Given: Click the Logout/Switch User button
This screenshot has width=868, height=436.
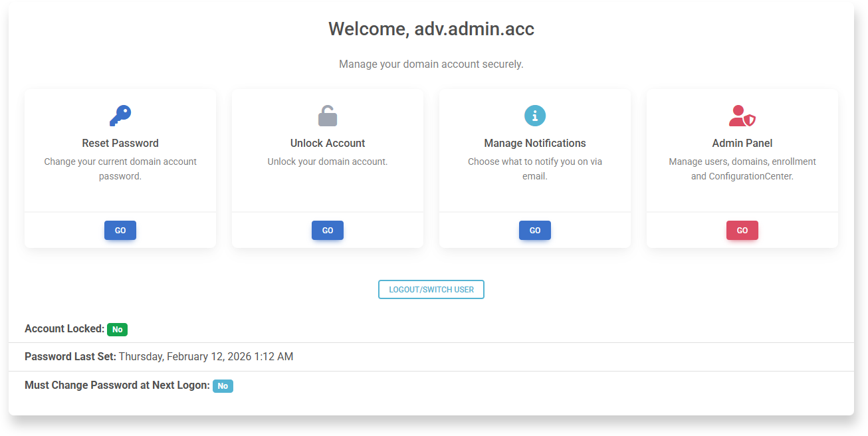Looking at the screenshot, I should [431, 290].
